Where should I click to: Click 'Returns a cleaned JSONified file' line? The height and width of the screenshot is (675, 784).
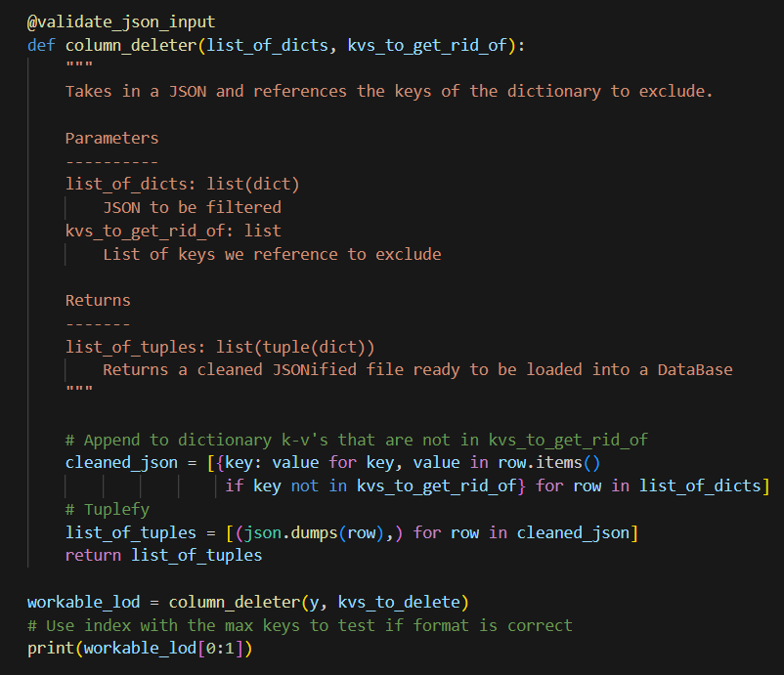tap(417, 369)
